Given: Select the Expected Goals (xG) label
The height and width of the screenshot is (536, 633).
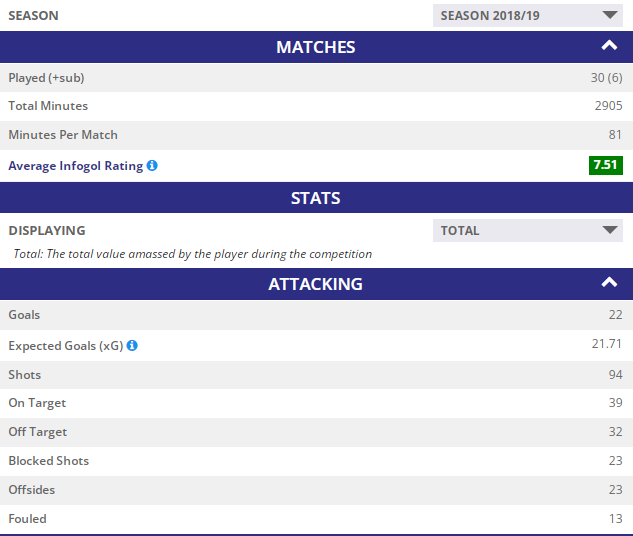Looking at the screenshot, I should coord(66,346).
